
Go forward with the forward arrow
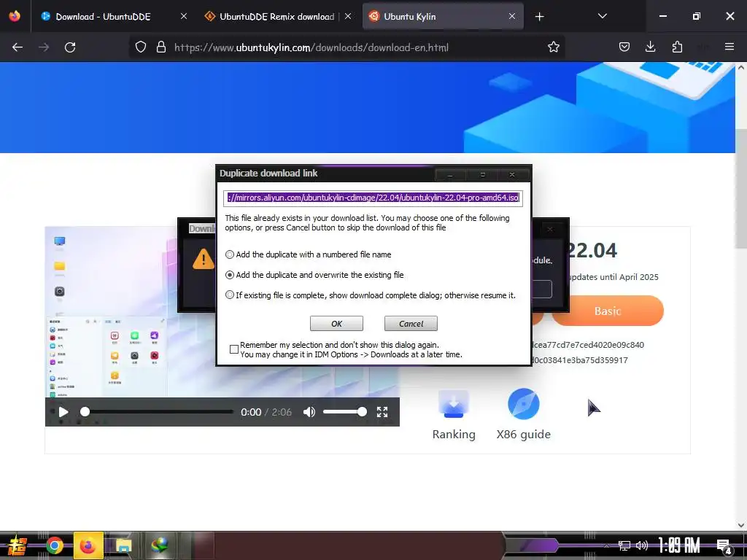coord(44,47)
